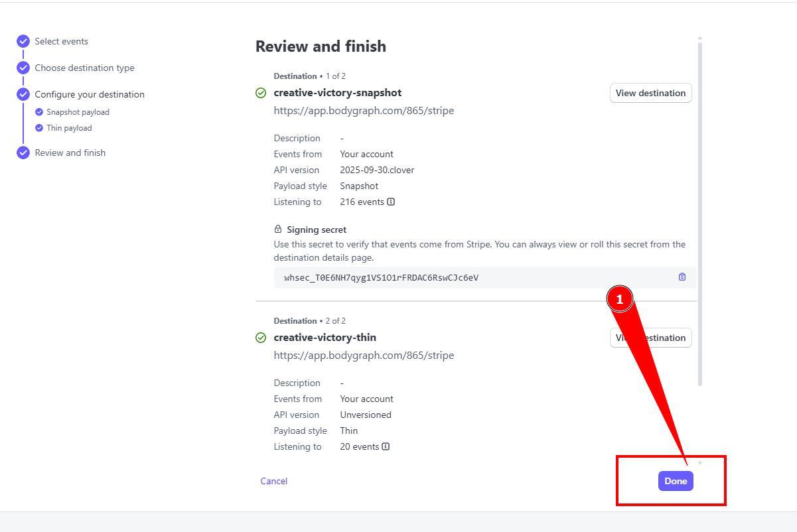The width and height of the screenshot is (797, 532).
Task: Click the Snapshot payload sub-step checkmark
Action: (39, 112)
